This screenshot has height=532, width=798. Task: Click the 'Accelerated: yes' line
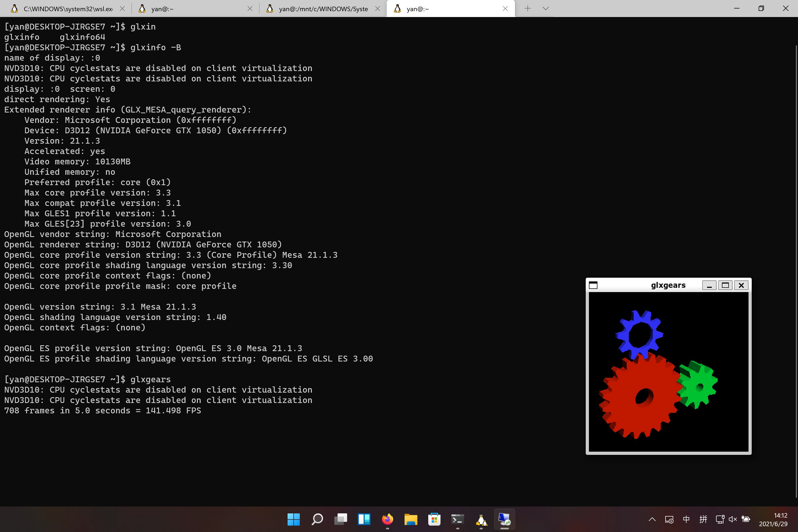(x=65, y=151)
